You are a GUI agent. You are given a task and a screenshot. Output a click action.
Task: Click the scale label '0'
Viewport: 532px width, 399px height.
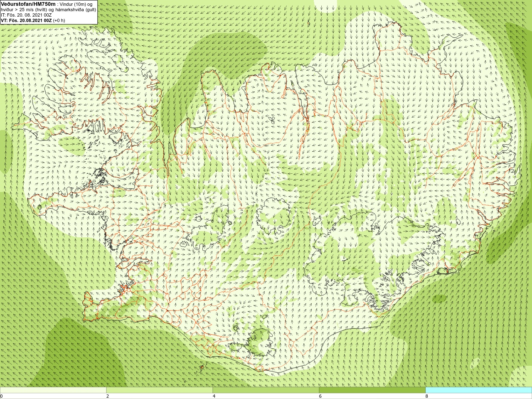[2, 396]
